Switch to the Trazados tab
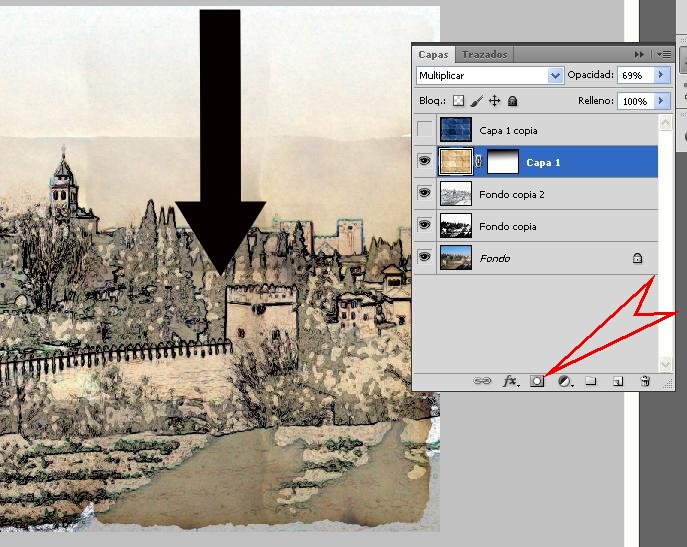Viewport: 687px width, 547px height. tap(485, 54)
